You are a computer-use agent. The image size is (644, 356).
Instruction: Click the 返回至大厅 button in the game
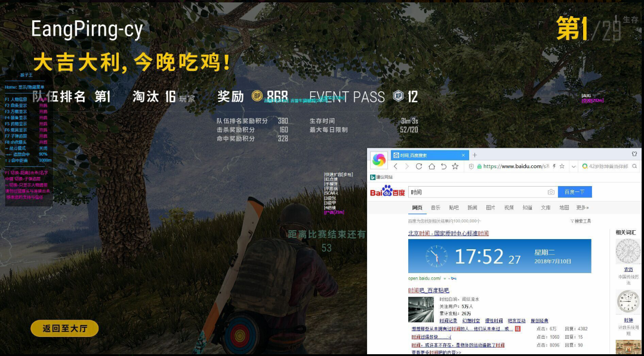pos(64,329)
